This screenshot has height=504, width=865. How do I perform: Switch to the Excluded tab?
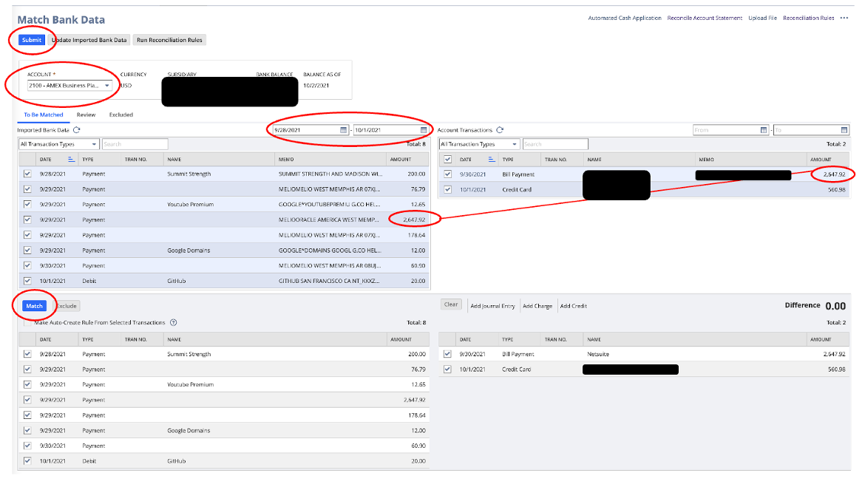(x=121, y=115)
